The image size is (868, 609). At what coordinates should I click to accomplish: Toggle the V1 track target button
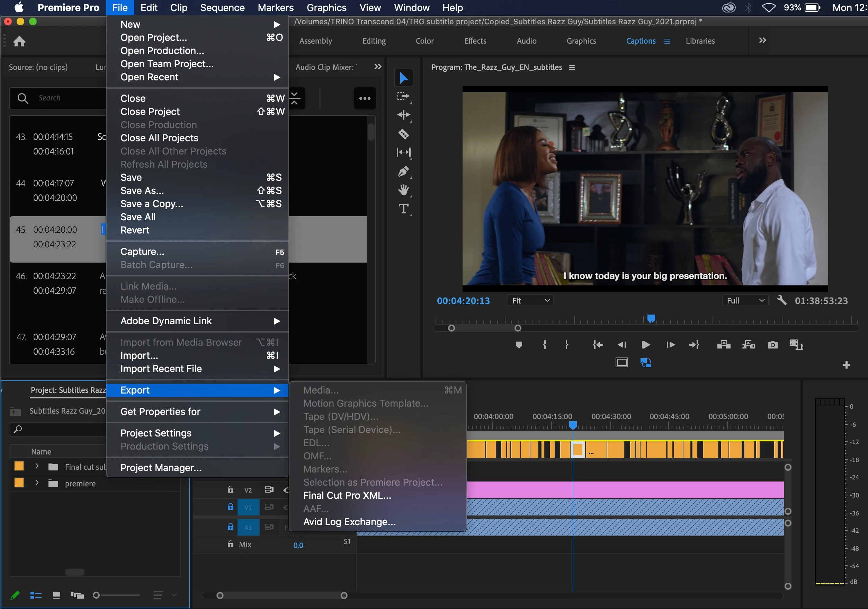tap(248, 507)
